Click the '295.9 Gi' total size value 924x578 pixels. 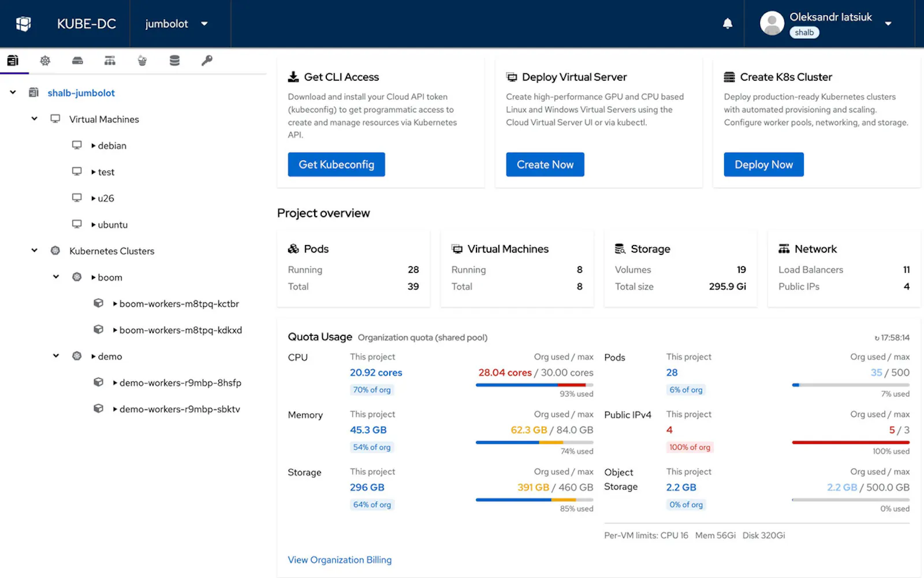[x=728, y=286]
